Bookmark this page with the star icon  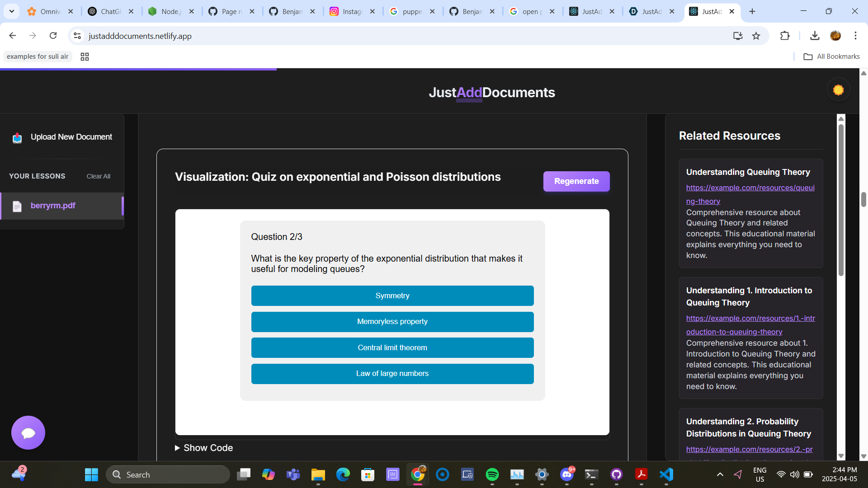tap(756, 36)
